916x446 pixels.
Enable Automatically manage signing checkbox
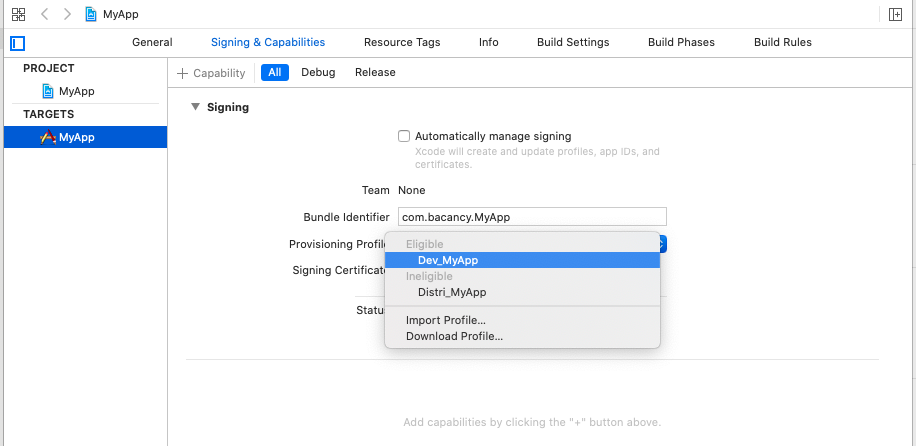click(x=404, y=136)
